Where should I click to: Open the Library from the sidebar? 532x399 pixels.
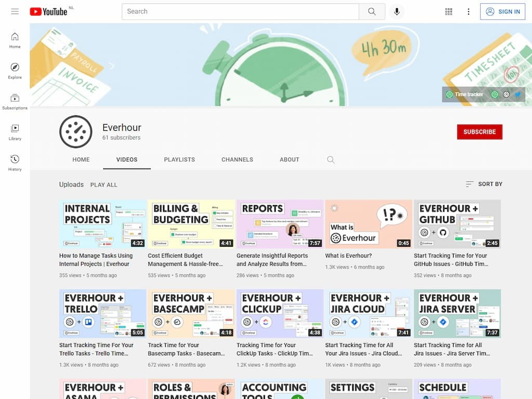(x=15, y=130)
